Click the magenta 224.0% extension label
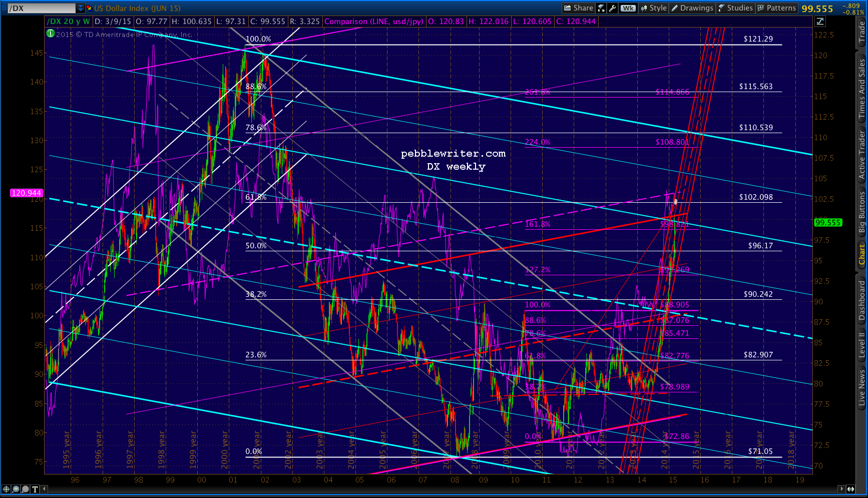This screenshot has width=868, height=498. [x=538, y=142]
